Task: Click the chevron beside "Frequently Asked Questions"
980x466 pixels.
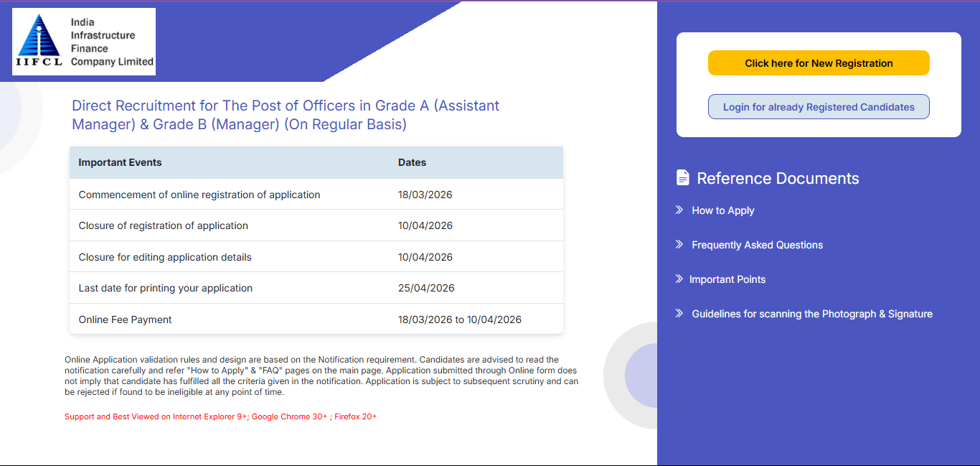Action: 678,245
